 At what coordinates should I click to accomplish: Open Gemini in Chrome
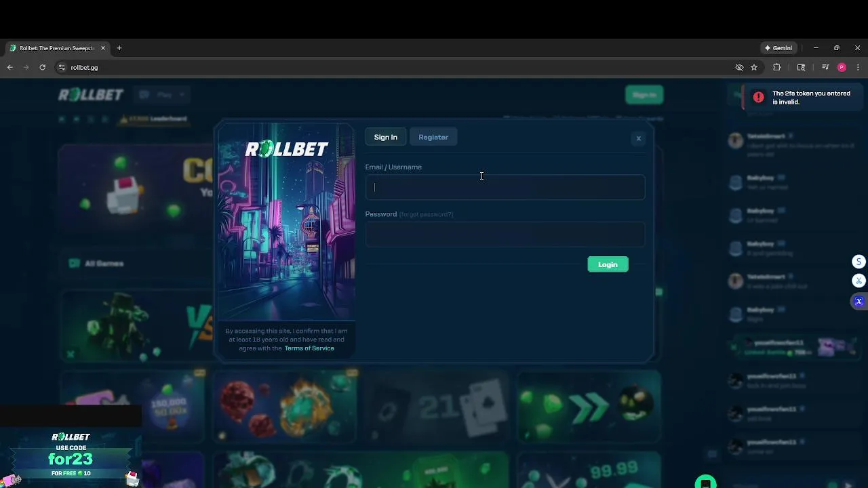pyautogui.click(x=778, y=48)
